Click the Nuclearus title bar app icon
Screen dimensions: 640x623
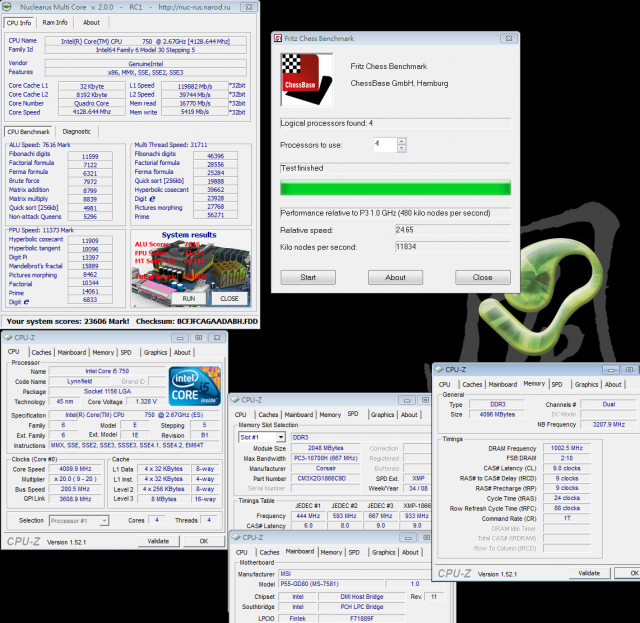[x=7, y=7]
